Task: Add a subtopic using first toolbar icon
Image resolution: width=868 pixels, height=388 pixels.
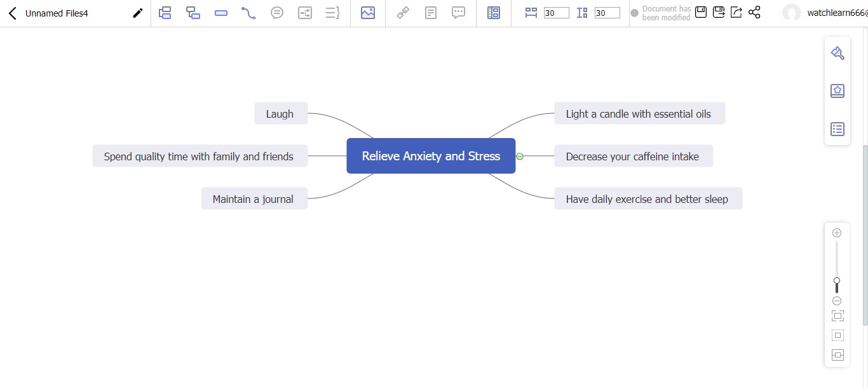Action: pyautogui.click(x=165, y=13)
